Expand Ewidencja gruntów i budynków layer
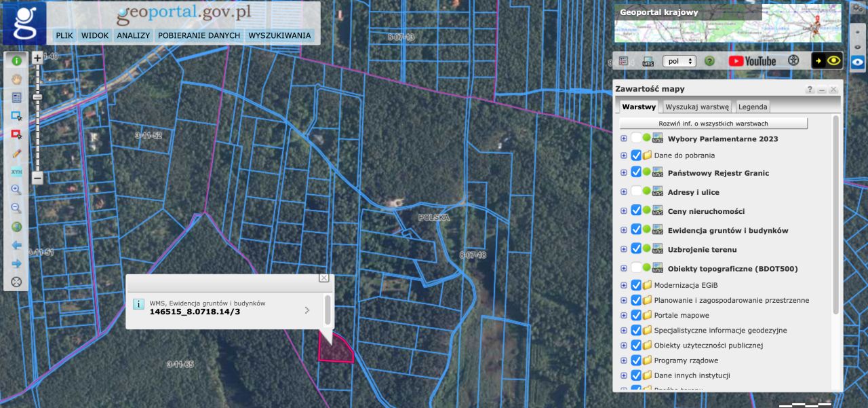The width and height of the screenshot is (868, 408). pos(624,230)
